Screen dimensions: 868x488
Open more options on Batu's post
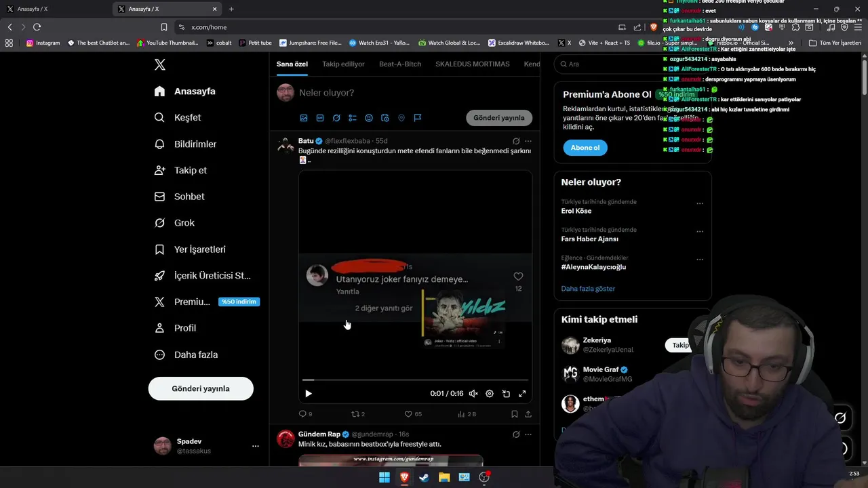(528, 141)
